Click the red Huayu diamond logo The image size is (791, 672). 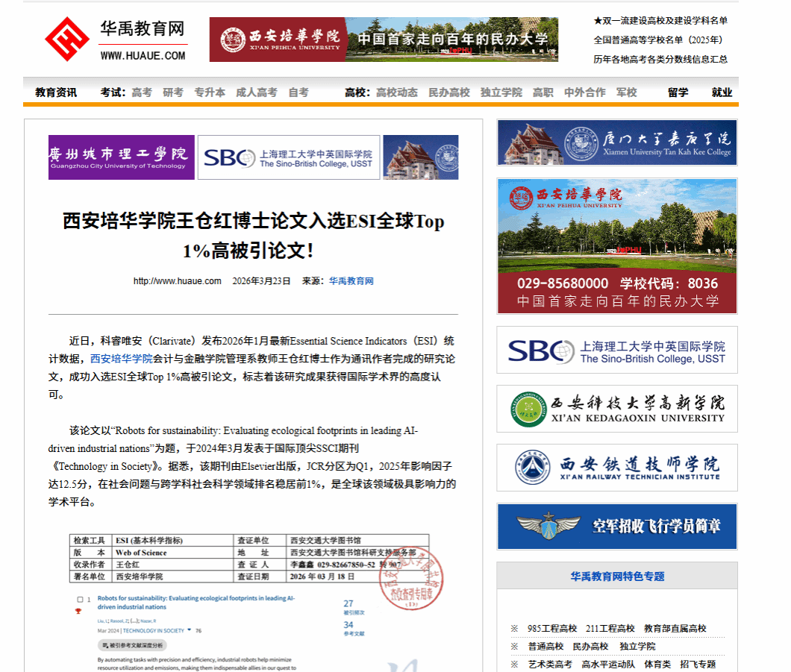[66, 40]
